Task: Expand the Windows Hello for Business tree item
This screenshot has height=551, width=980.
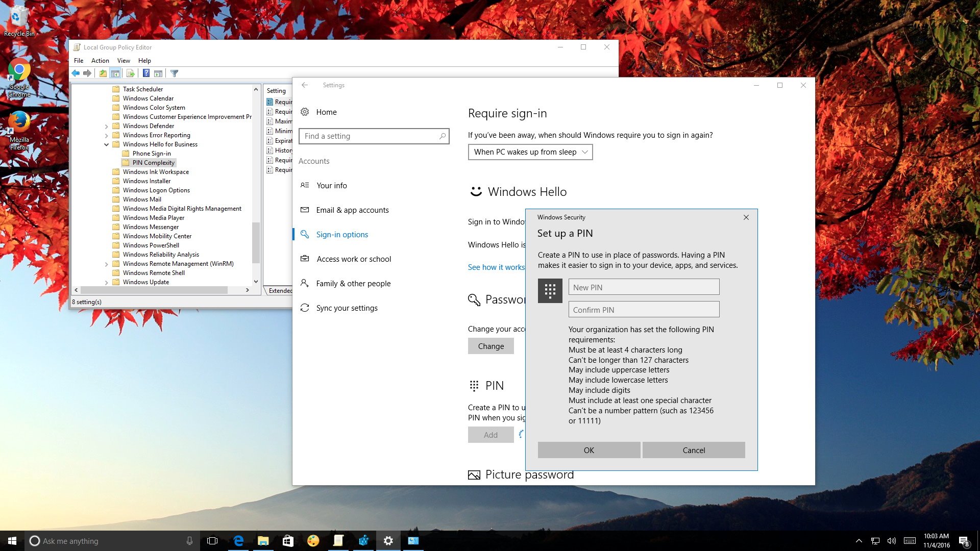Action: tap(105, 144)
